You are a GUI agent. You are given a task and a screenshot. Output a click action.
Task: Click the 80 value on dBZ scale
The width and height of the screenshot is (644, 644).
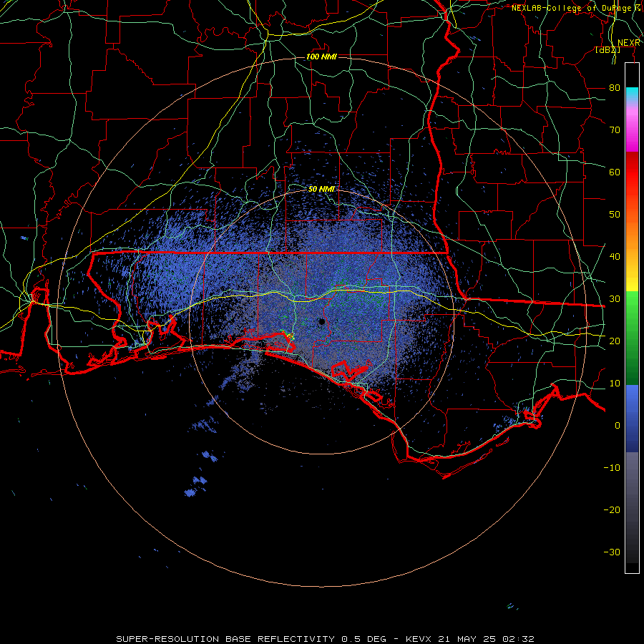(615, 87)
